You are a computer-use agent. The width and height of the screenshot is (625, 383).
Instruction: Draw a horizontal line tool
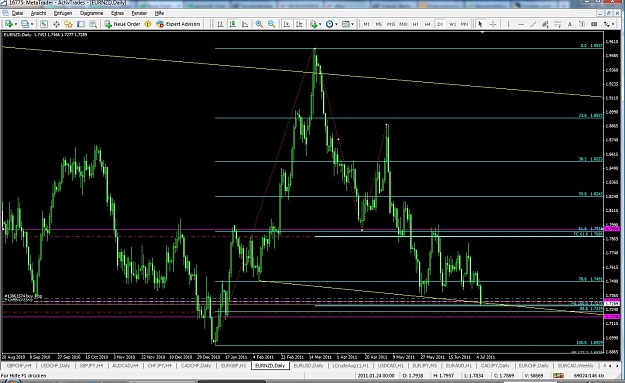pos(521,24)
